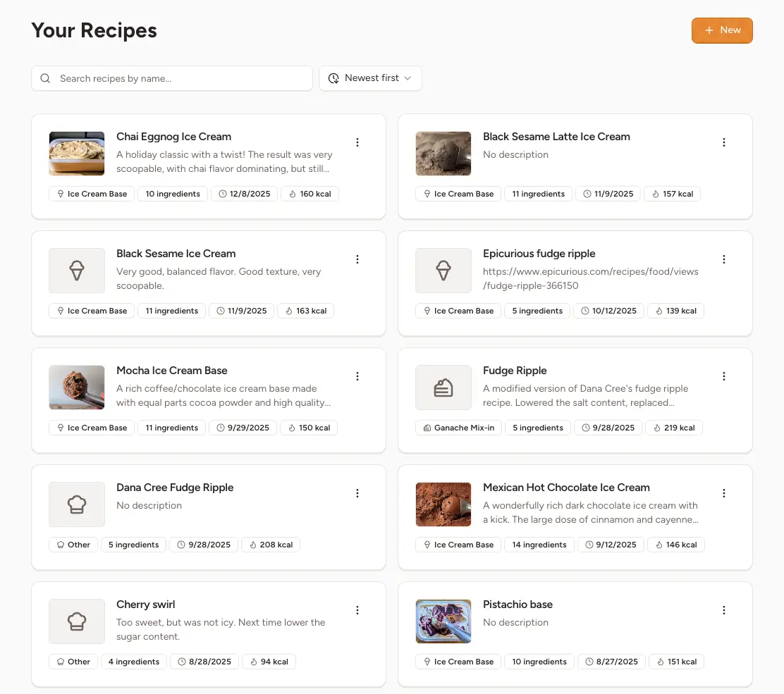Viewport: 784px width, 694px height.
Task: Click the chef hat icon on Cherry swirl card
Action: [76, 621]
